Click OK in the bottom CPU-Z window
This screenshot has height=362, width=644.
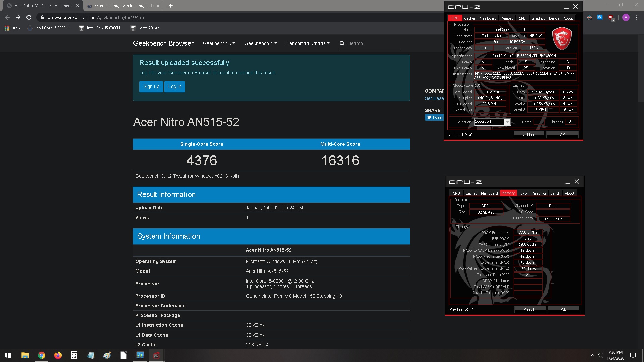(x=563, y=310)
